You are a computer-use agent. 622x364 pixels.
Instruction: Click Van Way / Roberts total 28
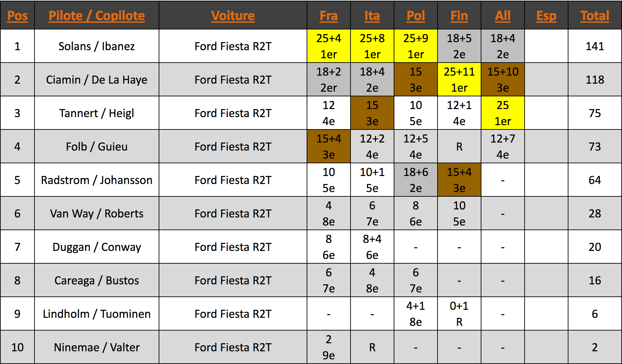(595, 213)
